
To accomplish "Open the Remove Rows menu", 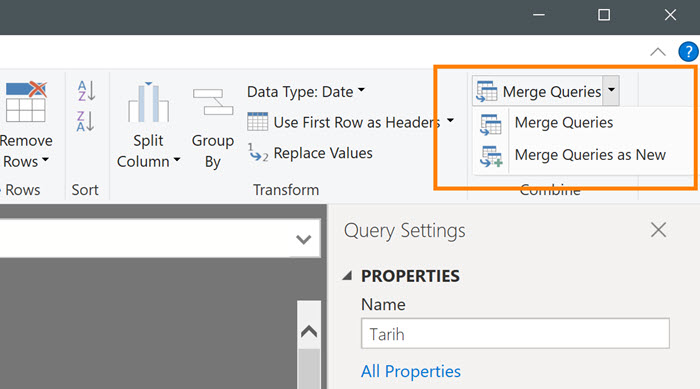I will click(x=25, y=124).
